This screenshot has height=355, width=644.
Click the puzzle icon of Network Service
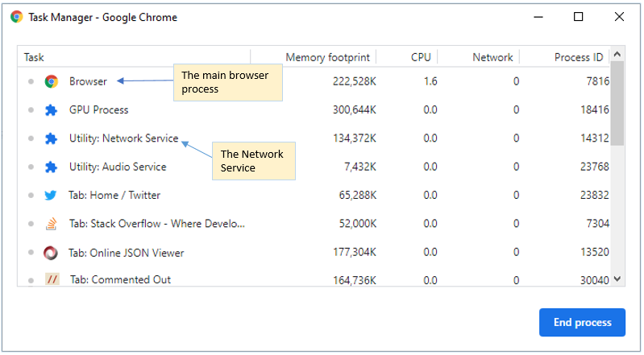(x=51, y=138)
